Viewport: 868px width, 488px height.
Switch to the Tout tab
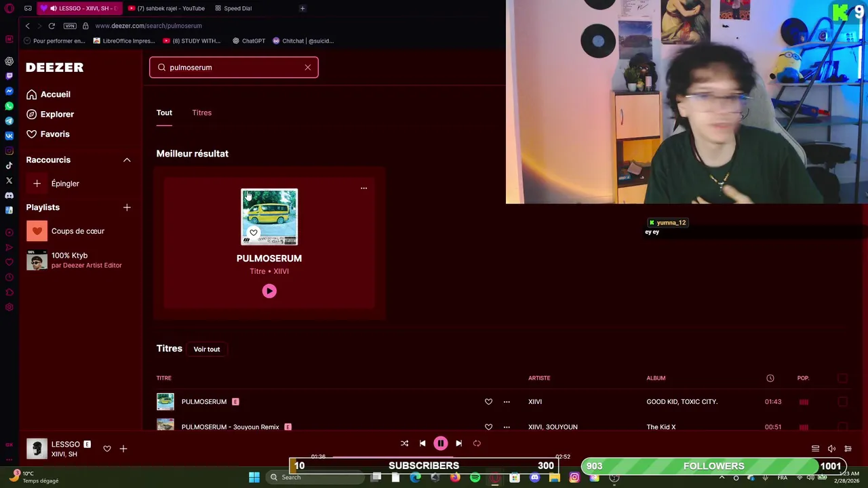[x=164, y=113]
